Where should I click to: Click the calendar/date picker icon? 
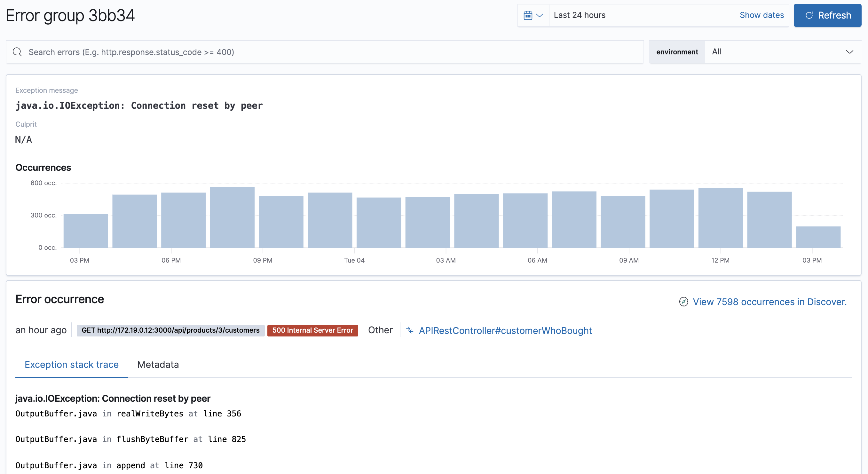528,15
